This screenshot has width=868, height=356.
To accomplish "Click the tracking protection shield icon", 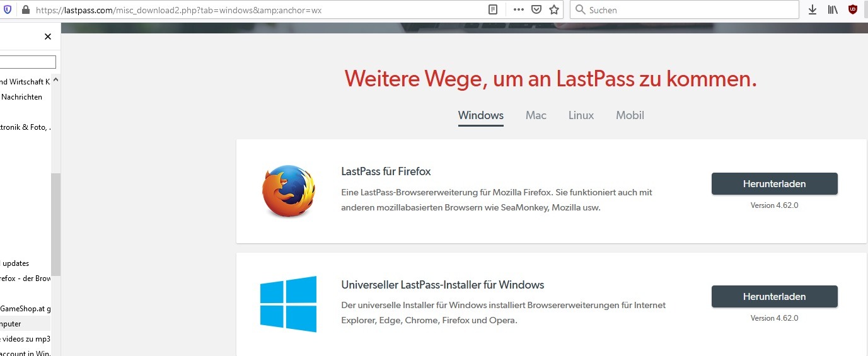I will tap(8, 9).
